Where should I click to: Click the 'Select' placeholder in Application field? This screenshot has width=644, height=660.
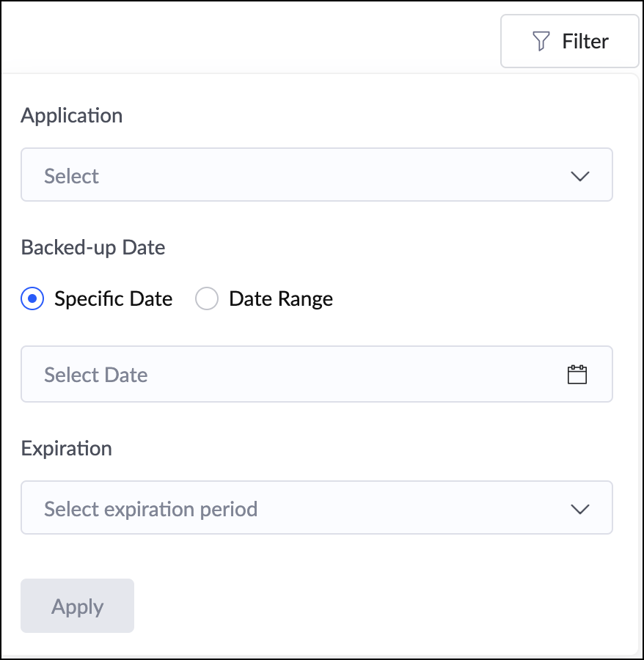click(x=71, y=176)
